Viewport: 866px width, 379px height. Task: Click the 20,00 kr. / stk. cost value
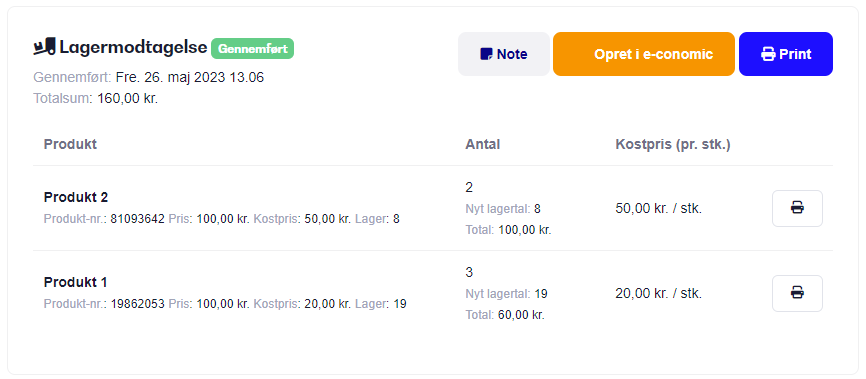(658, 294)
